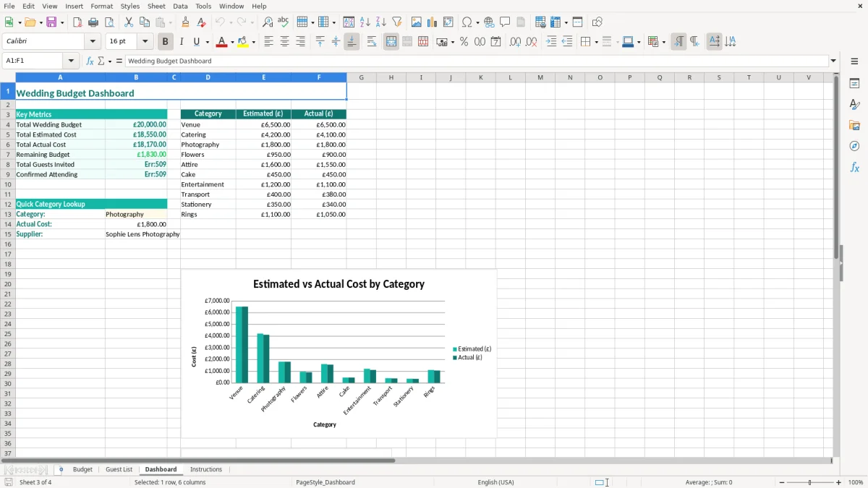Viewport: 868px width, 488px height.
Task: Open the Name Box dropdown
Action: 71,61
